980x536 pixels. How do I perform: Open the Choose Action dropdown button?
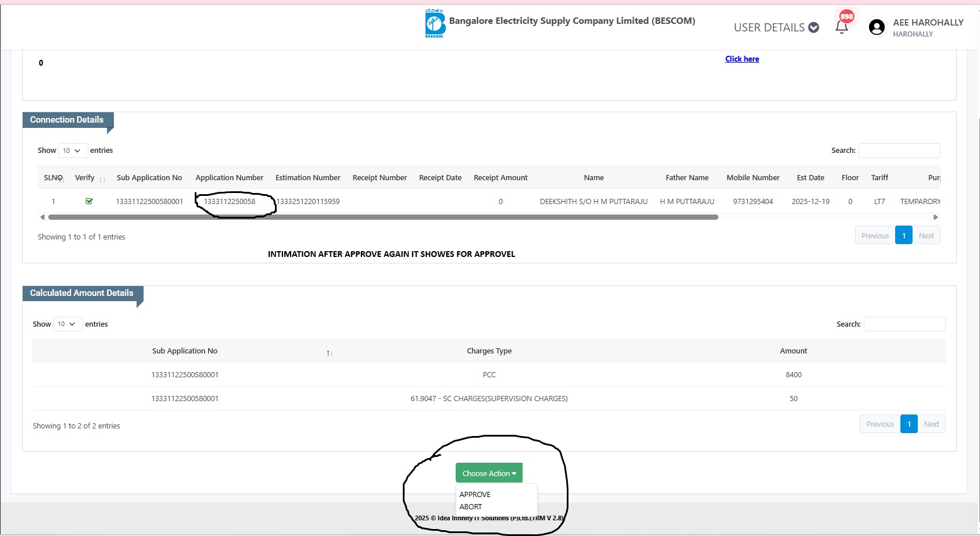click(x=489, y=473)
